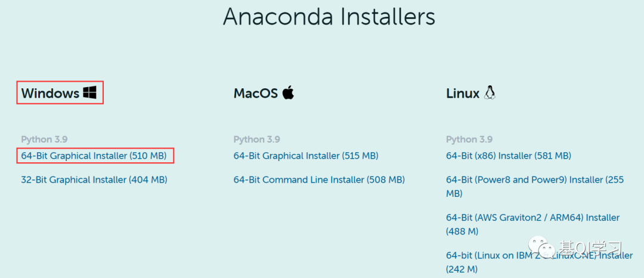The image size is (644, 278).
Task: Download Windows 32-Bit Graphical Installer (404 MB)
Action: point(94,180)
